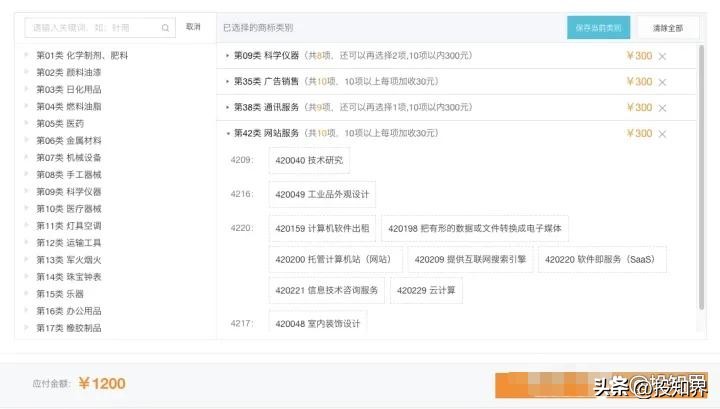Click the 420229 云计算 tag
720x409 pixels.
click(426, 290)
